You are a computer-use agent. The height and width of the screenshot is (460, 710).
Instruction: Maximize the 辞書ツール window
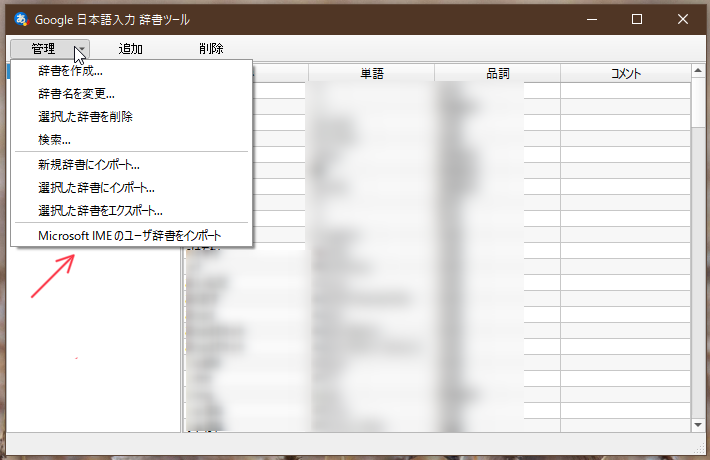pos(637,19)
